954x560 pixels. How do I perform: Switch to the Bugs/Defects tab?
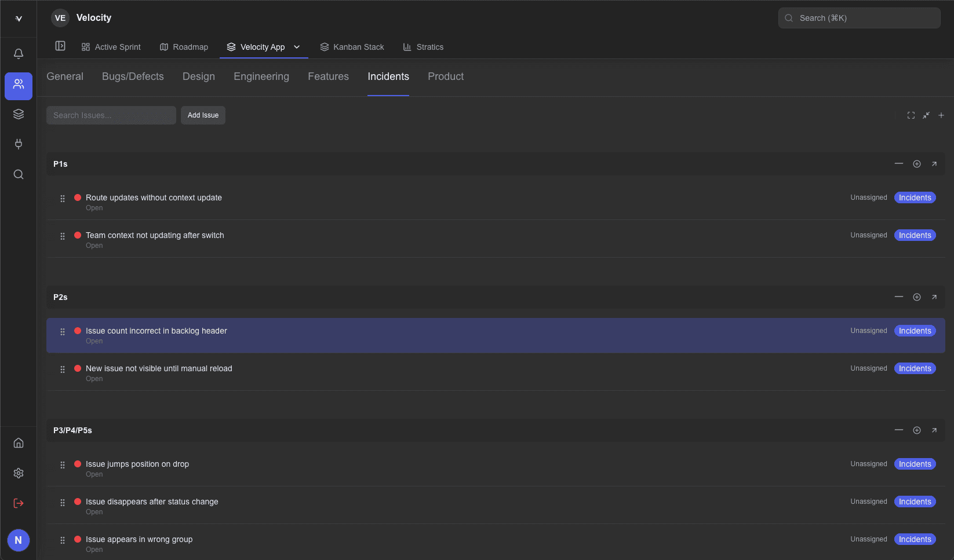coord(133,76)
